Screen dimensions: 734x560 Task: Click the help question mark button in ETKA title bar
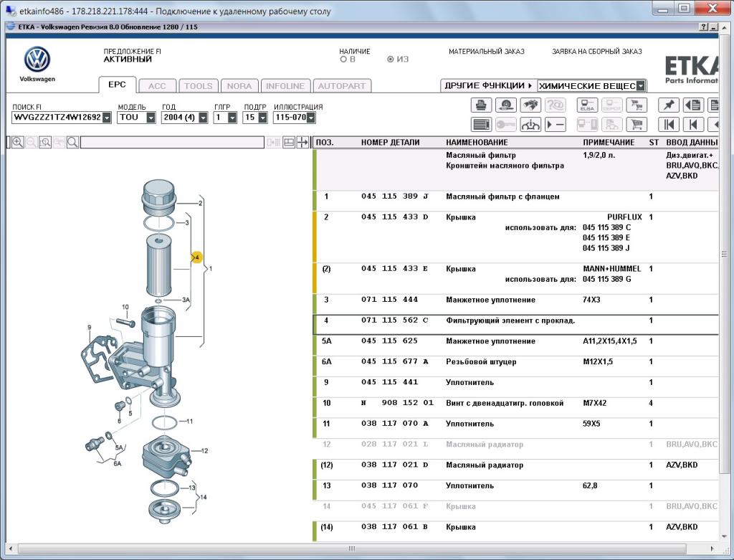pos(704,27)
